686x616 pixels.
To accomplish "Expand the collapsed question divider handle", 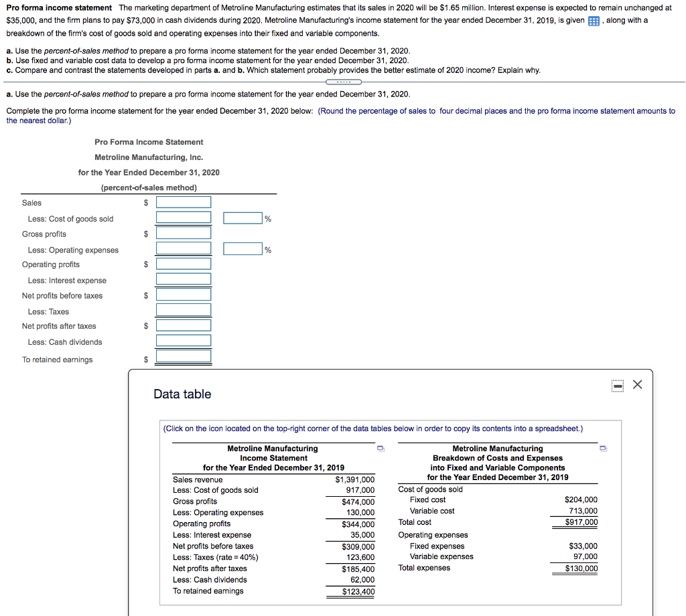I will point(344,82).
